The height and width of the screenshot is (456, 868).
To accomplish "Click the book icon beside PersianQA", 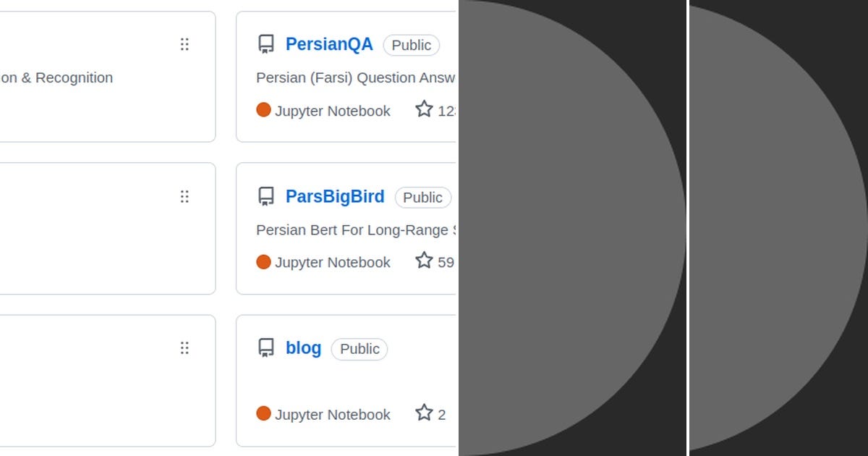I will 265,43.
